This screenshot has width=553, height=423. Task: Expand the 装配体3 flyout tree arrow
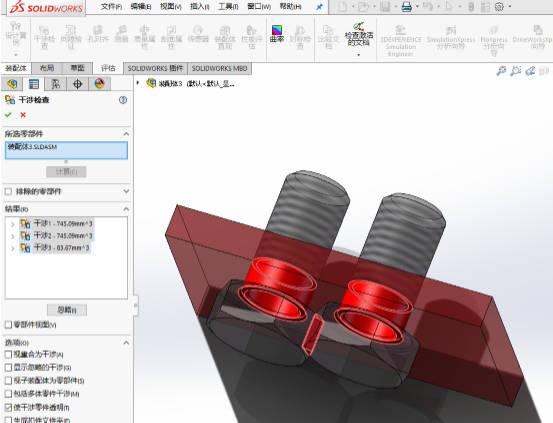pos(138,84)
